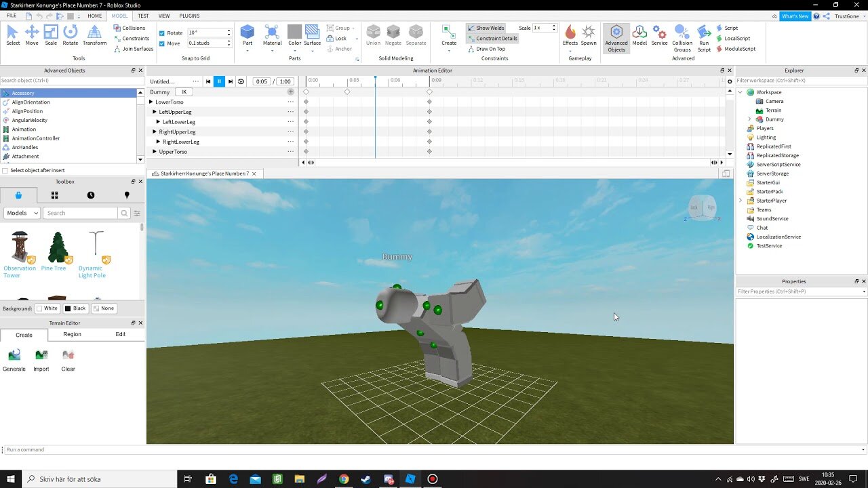Screen dimensions: 868x488
Task: Click Generate in the Terrain Editor
Action: (x=14, y=359)
